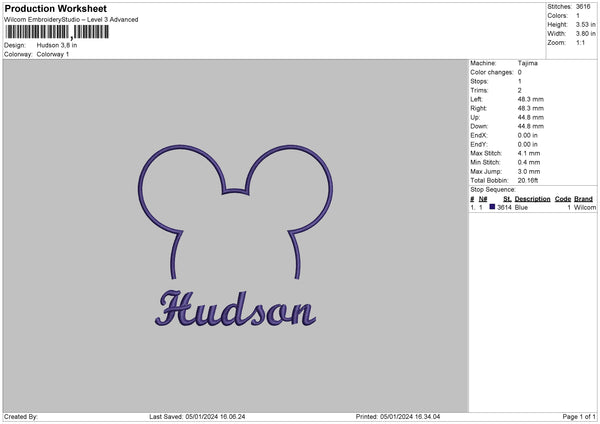Click the EndX 0.00 in value
This screenshot has width=600, height=424.
[x=528, y=135]
